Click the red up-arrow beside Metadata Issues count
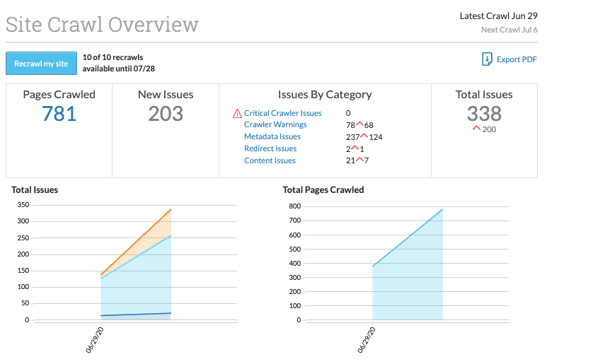This screenshot has height=364, width=605. [x=364, y=136]
